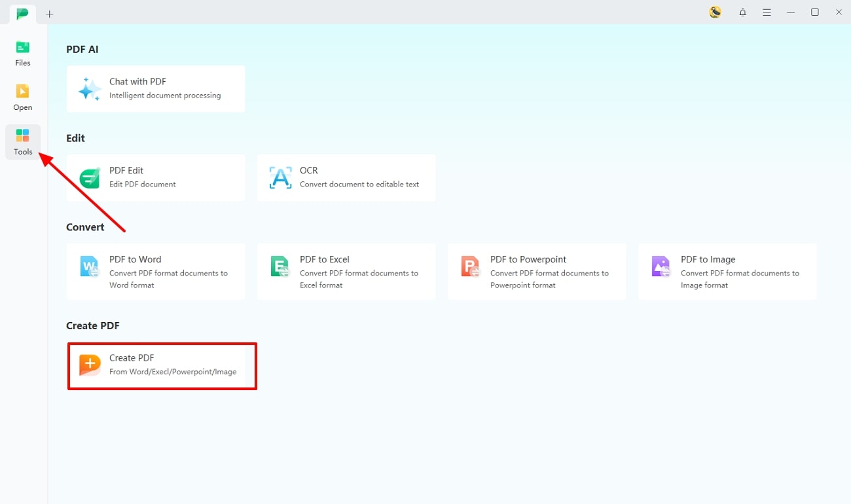The width and height of the screenshot is (851, 504).
Task: Click the Powerpoint format description text
Action: pos(549,279)
